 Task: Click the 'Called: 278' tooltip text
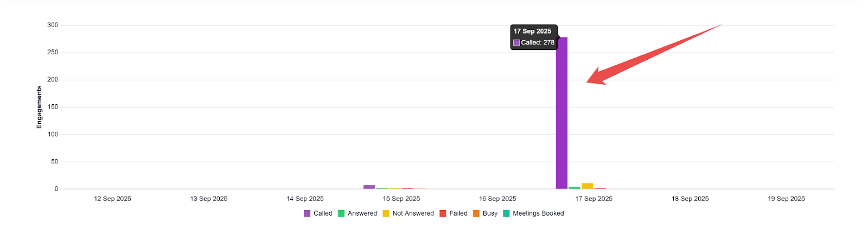click(537, 42)
